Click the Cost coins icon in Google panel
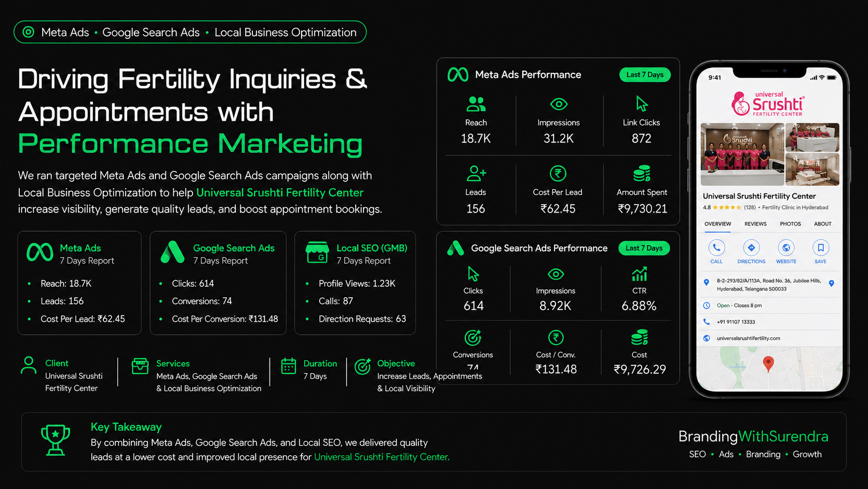868x489 pixels. tap(640, 338)
